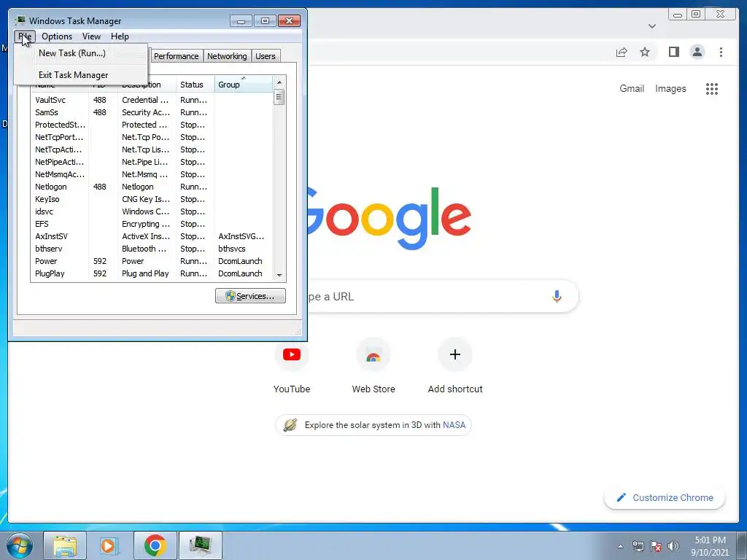Open the Gmail link
The height and width of the screenshot is (560, 747).
point(632,88)
